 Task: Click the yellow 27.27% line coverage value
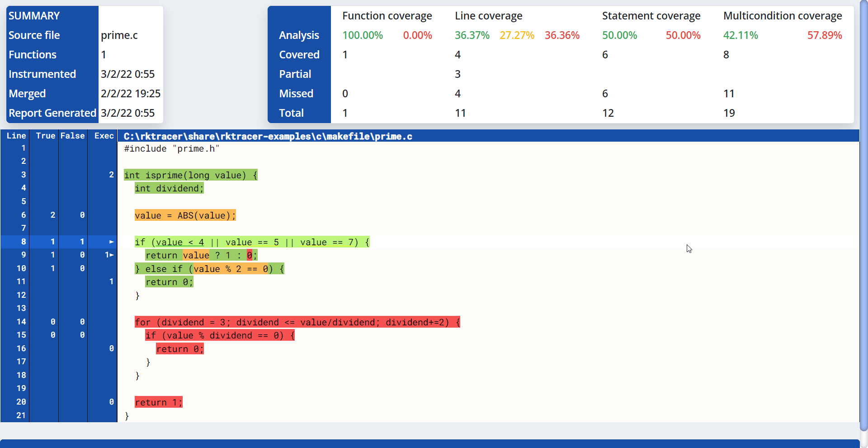(x=517, y=35)
